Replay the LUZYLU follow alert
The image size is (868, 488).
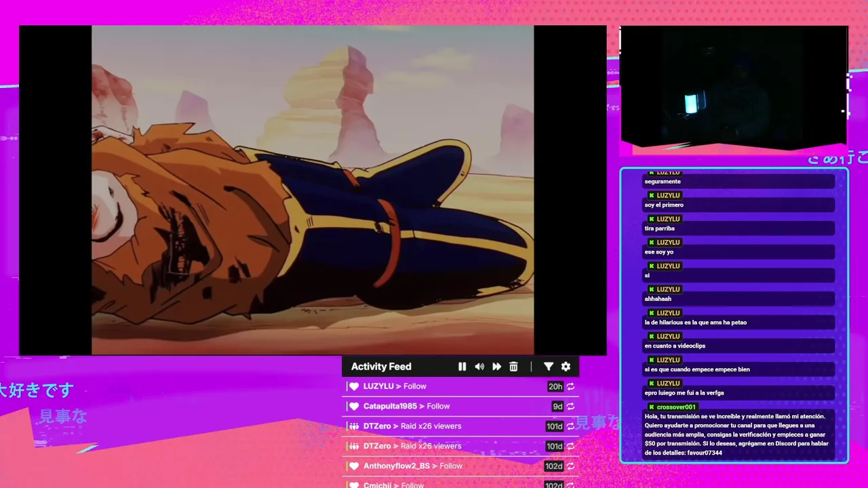(571, 386)
